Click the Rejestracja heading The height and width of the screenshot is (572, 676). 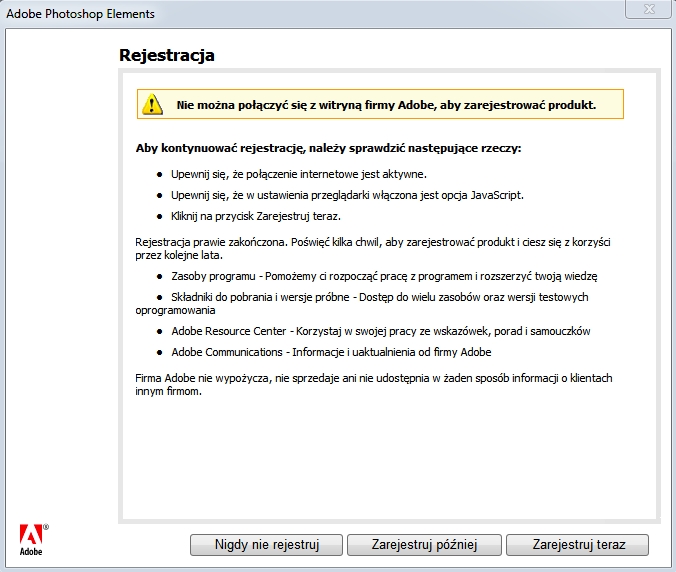pyautogui.click(x=167, y=55)
